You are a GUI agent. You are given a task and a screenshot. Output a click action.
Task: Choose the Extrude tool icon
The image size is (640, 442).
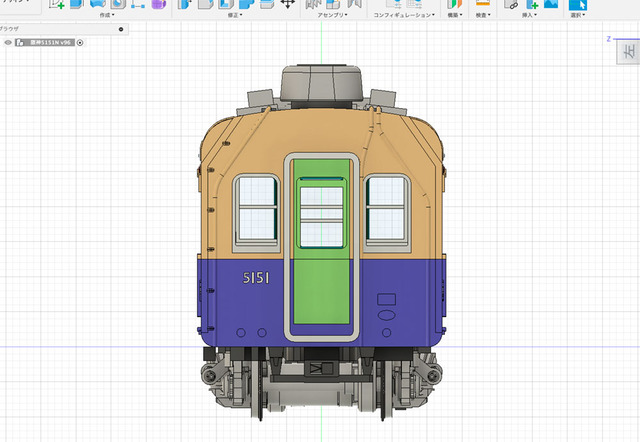point(76,4)
